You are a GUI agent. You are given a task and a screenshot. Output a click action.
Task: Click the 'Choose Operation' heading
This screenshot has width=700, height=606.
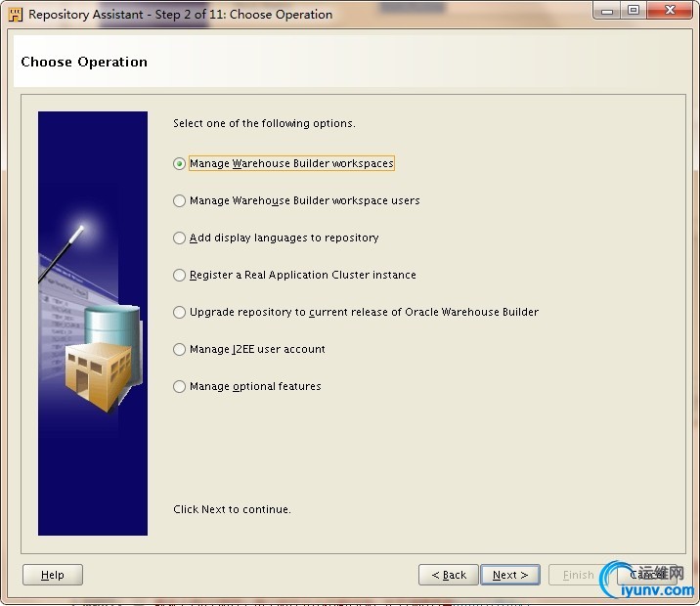84,62
